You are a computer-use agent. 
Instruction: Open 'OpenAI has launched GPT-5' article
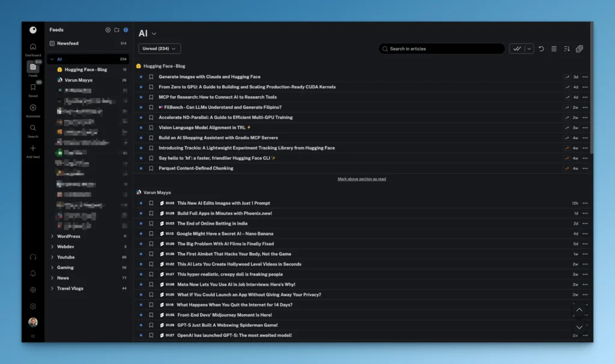tap(235, 335)
